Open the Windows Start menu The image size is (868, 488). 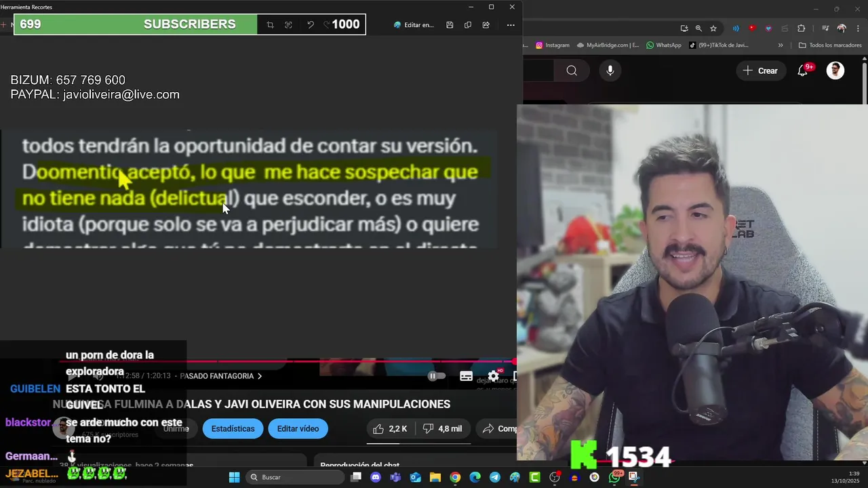234,477
